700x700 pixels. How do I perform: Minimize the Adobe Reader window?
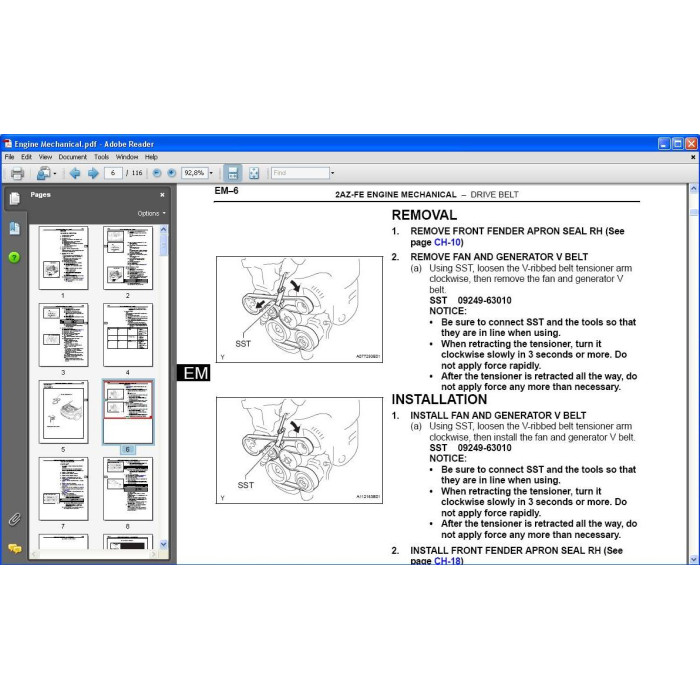(664, 144)
